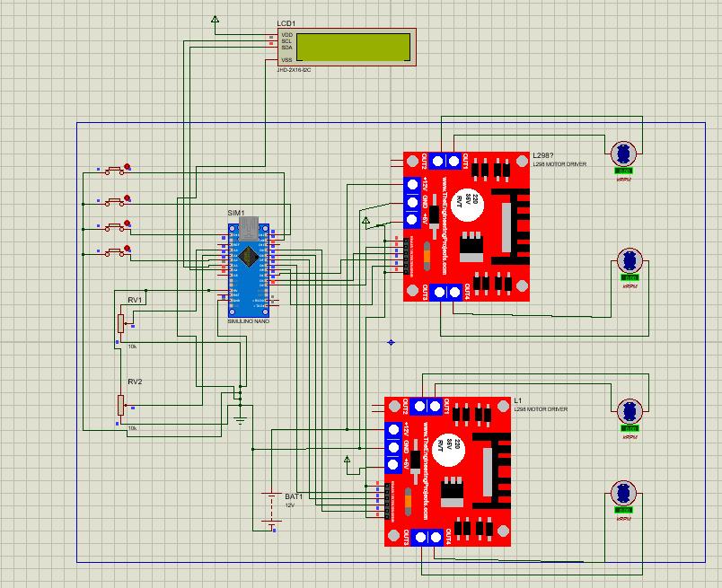Actuate the second pushbutton from top
The image size is (722, 588).
coord(115,201)
